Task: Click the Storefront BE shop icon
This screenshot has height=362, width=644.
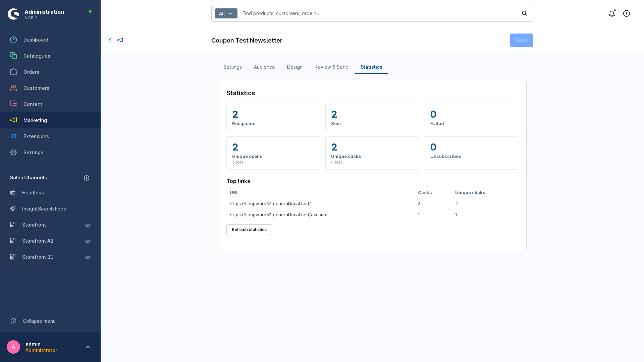Action: 13,257
